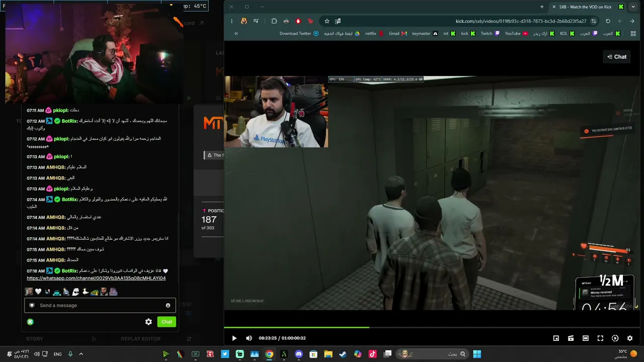Toggle theater mode in video player

[x=586, y=338]
